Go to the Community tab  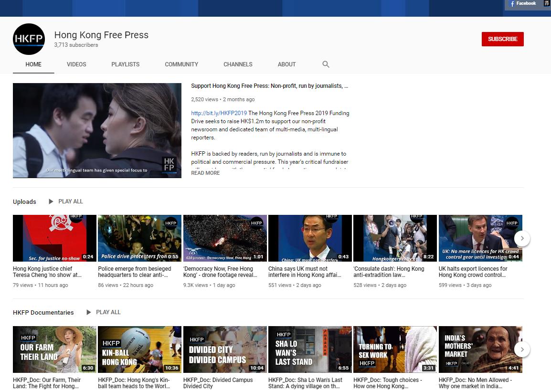[x=181, y=64]
